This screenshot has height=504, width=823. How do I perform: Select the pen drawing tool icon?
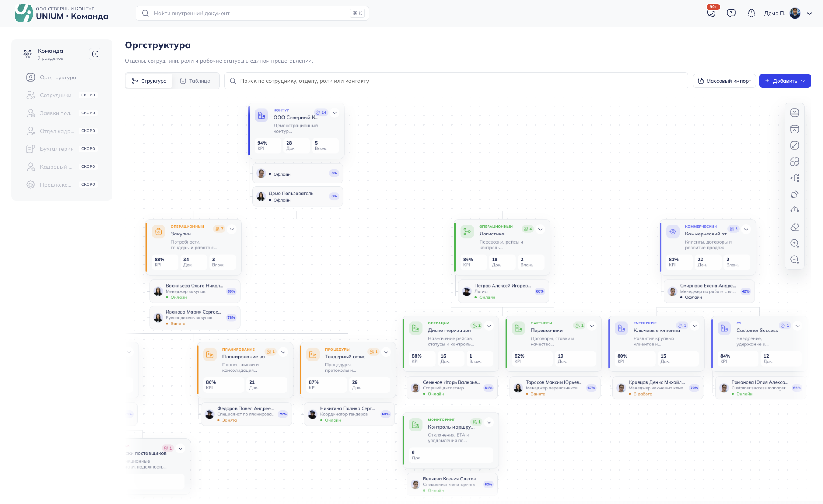pos(795,194)
